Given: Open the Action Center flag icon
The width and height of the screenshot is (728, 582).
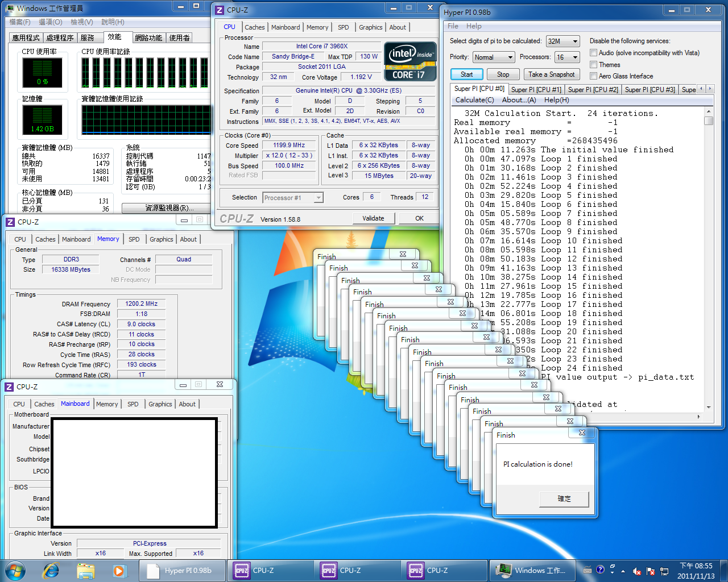Looking at the screenshot, I should click(651, 571).
